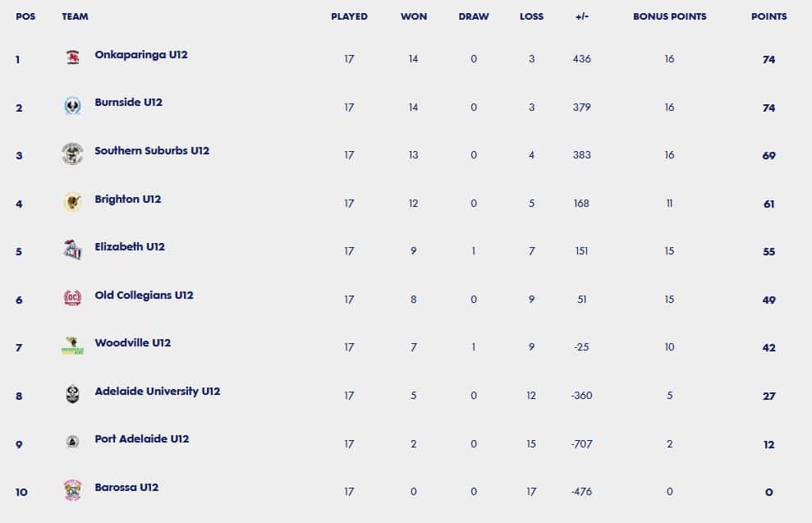Click the Elizabeth U12 team logo
Viewport: 812px width, 523px height.
(x=72, y=250)
